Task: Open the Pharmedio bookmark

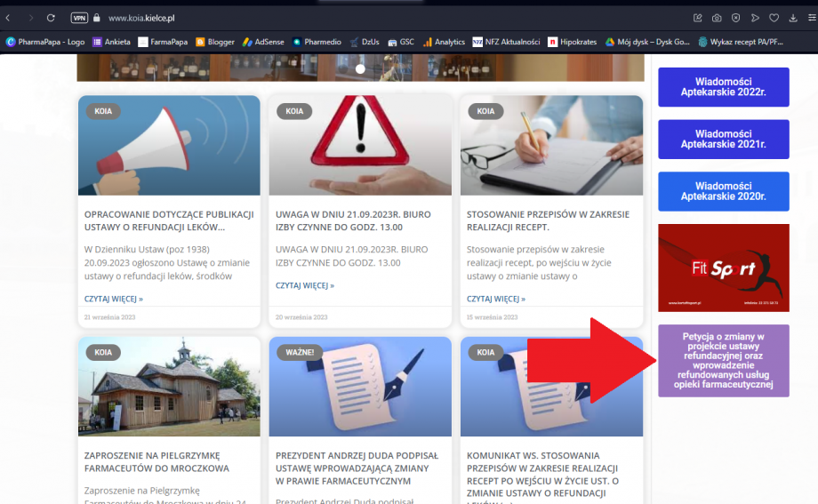Action: [x=317, y=42]
